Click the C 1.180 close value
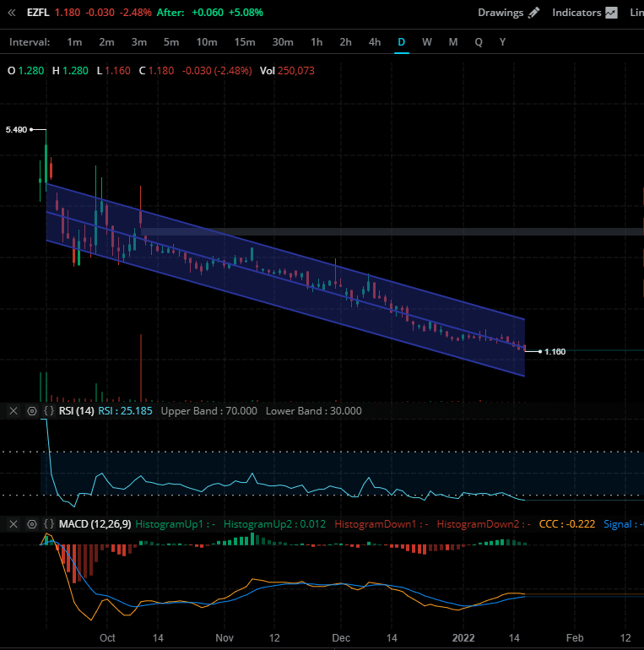Image resolution: width=644 pixels, height=650 pixels. point(156,71)
